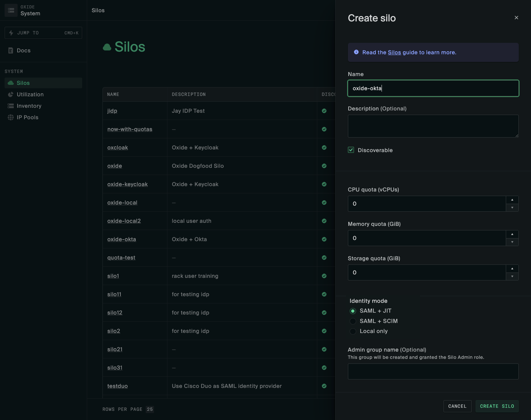Open the Silos guide link
This screenshot has height=420, width=531.
pos(394,52)
